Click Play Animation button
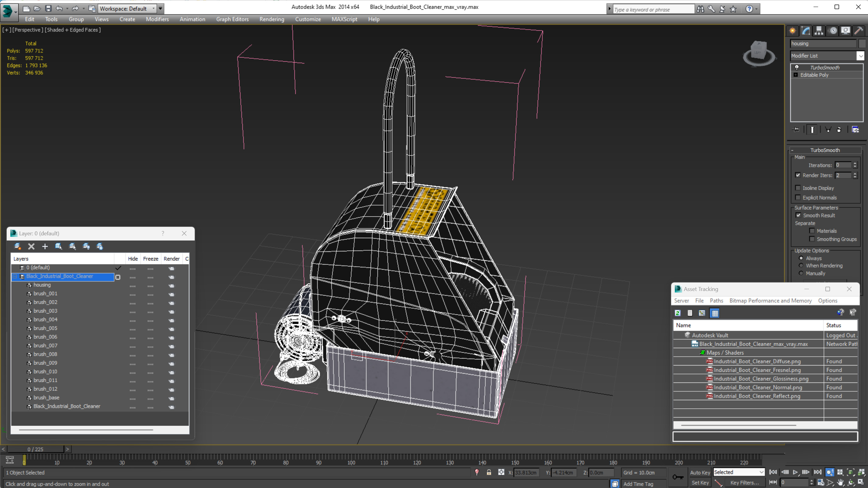This screenshot has height=488, width=868. (x=795, y=472)
